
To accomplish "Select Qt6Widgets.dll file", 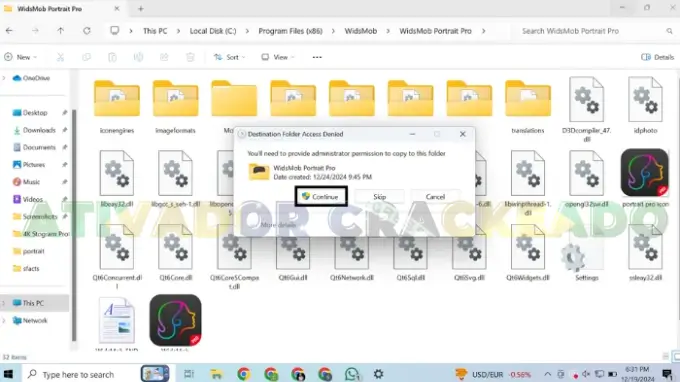I will coord(528,252).
